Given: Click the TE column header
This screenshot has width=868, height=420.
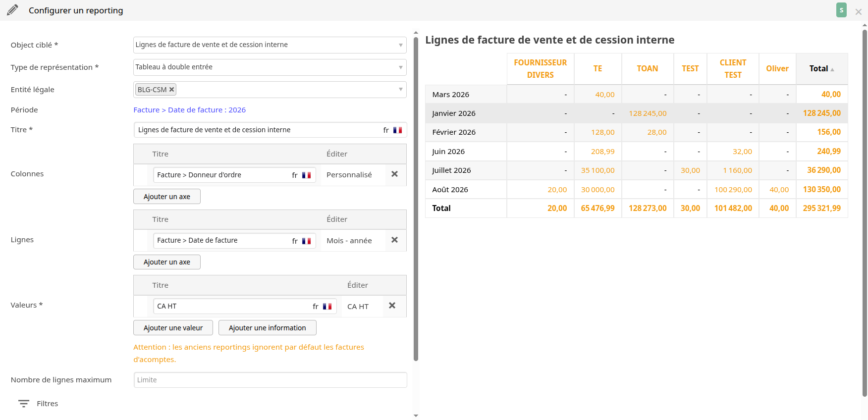Looking at the screenshot, I should (x=598, y=69).
